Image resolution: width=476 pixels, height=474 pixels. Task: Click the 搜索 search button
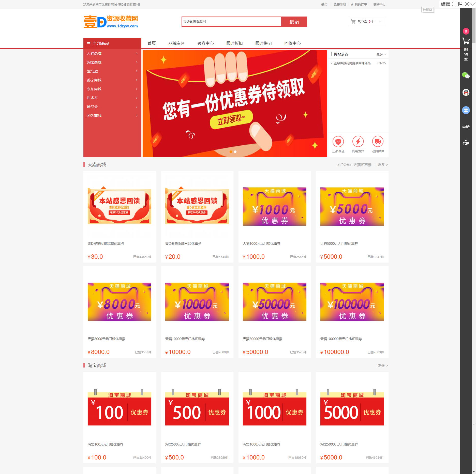pyautogui.click(x=294, y=22)
